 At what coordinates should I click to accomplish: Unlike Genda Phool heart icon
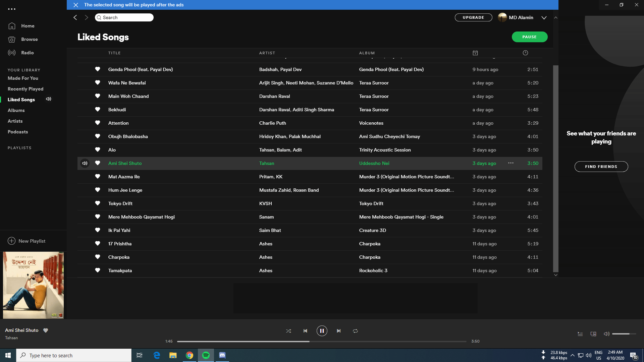click(x=98, y=69)
